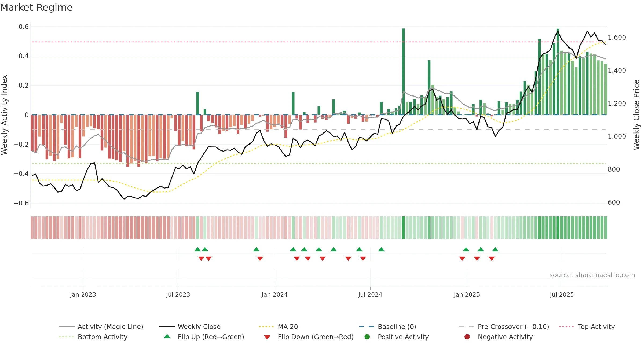
Task: Click the 0.6 tick on the activity axis
Action: click(24, 27)
